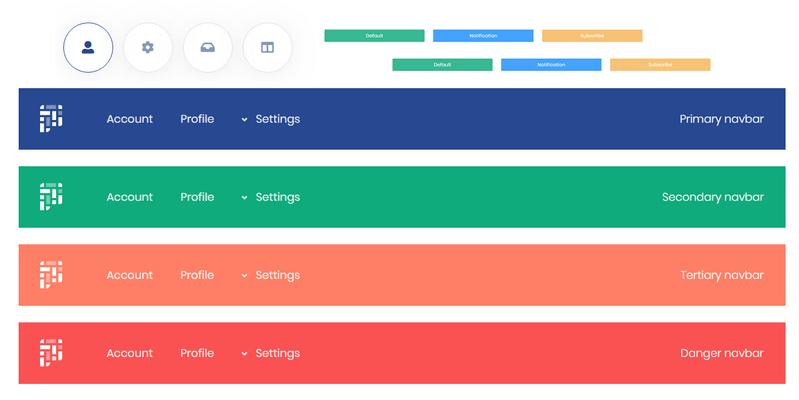This screenshot has height=400, width=799.
Task: Click the blue Notification button in lower row
Action: click(x=551, y=65)
